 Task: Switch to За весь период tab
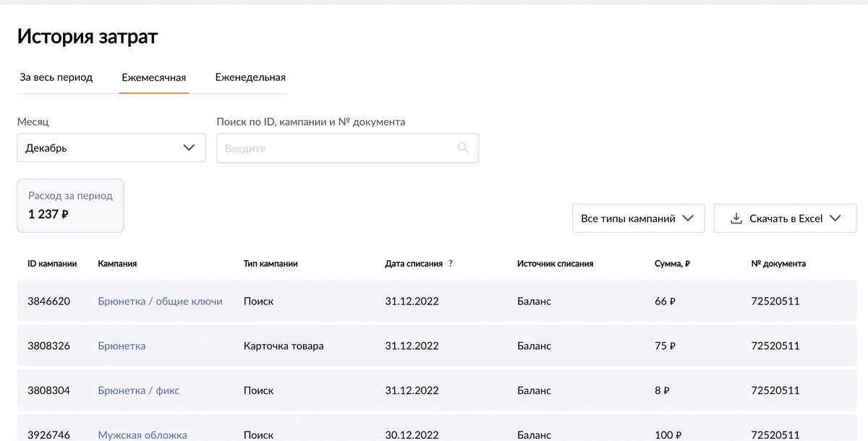click(56, 77)
